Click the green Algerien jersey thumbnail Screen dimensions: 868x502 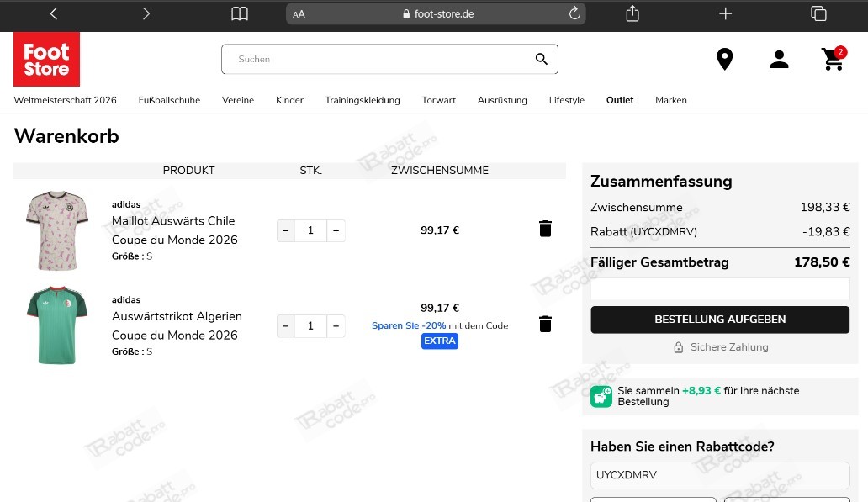(57, 325)
